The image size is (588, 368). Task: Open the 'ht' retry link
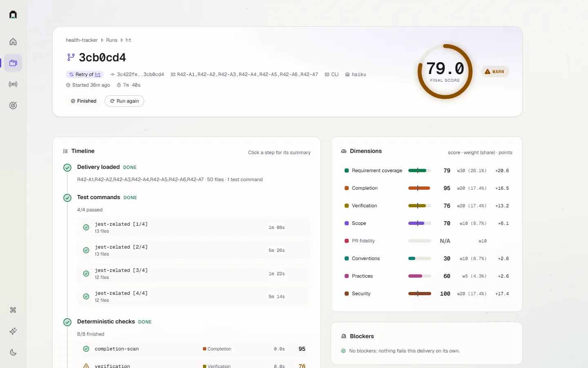pos(98,74)
